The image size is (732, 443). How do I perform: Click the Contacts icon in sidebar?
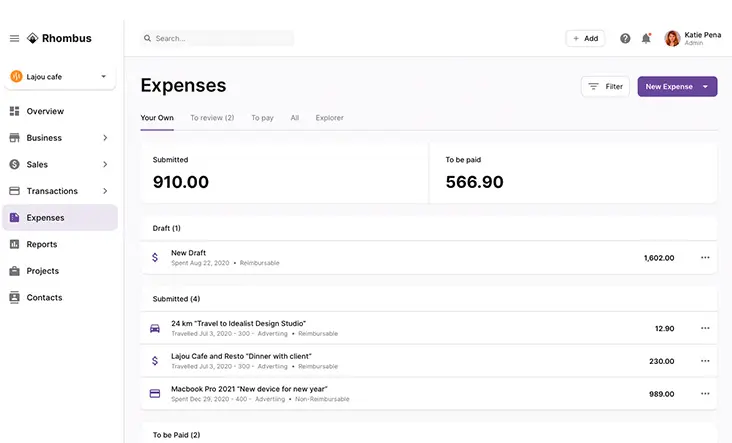(x=15, y=298)
